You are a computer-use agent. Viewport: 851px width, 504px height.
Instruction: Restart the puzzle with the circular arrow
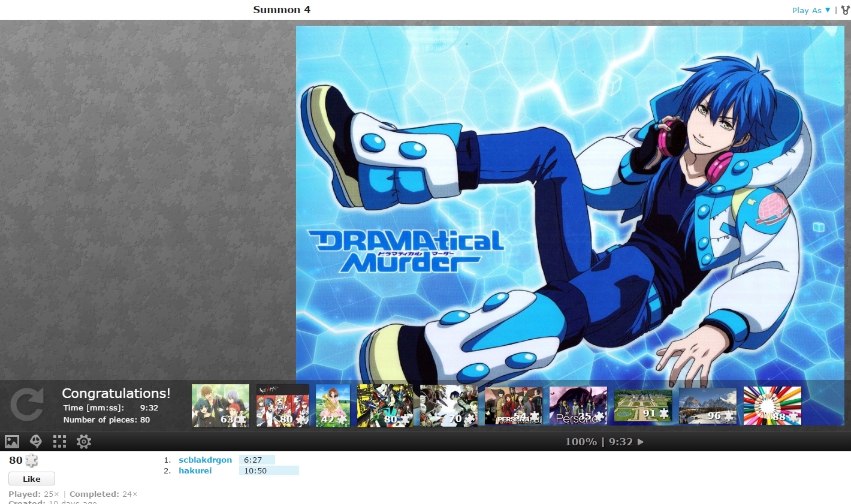(27, 404)
